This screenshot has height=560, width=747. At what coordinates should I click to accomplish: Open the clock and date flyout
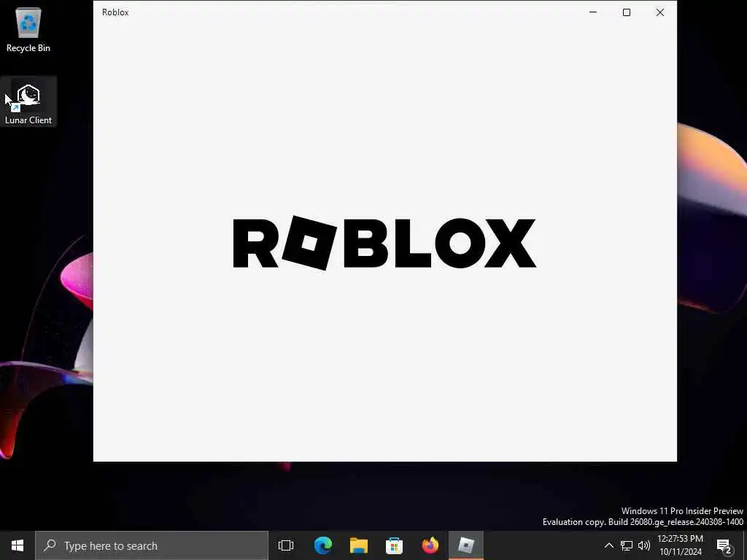[x=681, y=545]
